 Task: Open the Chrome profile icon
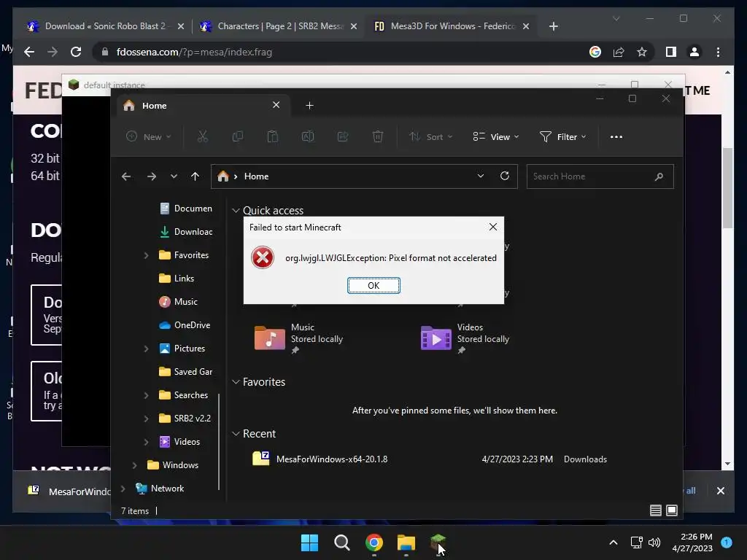pos(694,52)
